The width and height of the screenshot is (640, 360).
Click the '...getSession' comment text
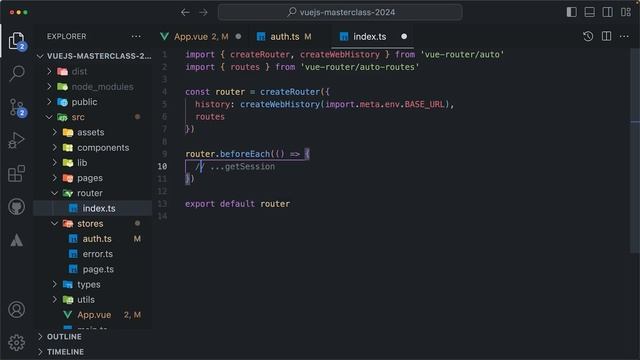[x=242, y=167]
